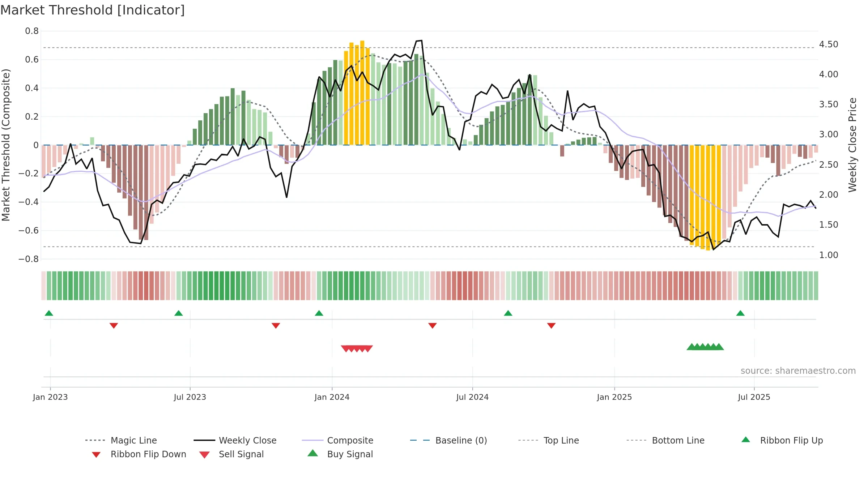Click the 0 left axis tick label
This screenshot has height=488, width=868.
click(36, 145)
